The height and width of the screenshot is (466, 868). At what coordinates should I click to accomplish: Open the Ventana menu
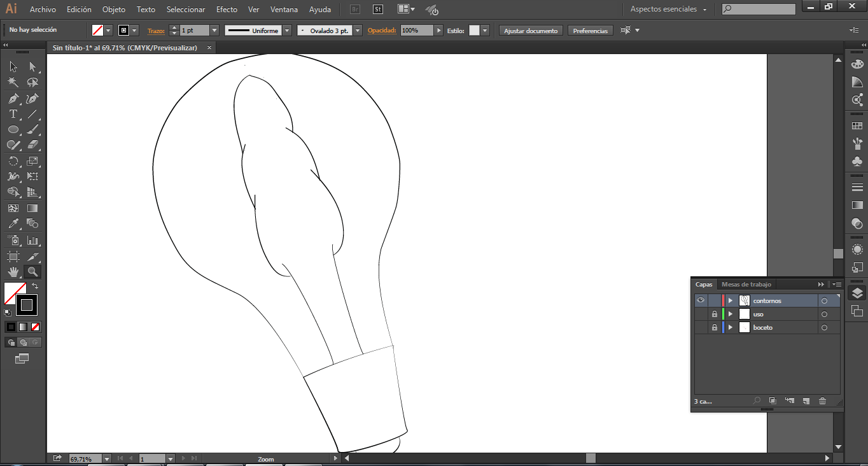(x=284, y=10)
